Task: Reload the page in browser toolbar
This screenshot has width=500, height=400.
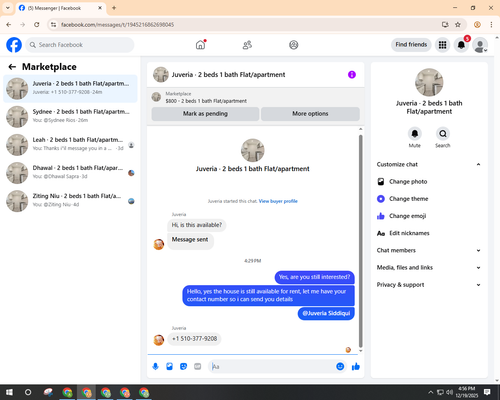Action: (37, 24)
